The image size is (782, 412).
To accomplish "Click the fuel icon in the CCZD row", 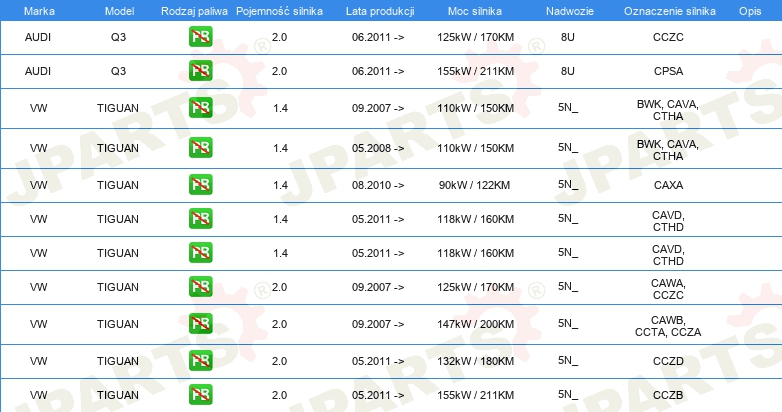I will [x=200, y=361].
